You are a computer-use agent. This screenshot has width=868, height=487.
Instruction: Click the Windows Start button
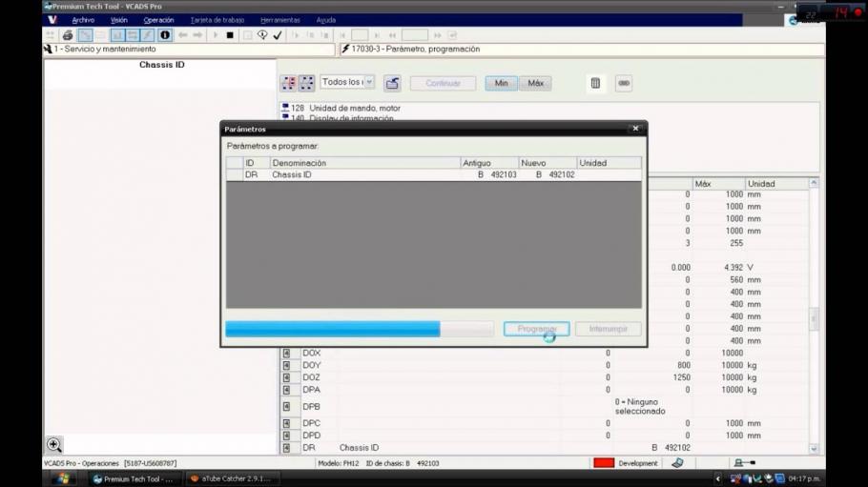(63, 478)
